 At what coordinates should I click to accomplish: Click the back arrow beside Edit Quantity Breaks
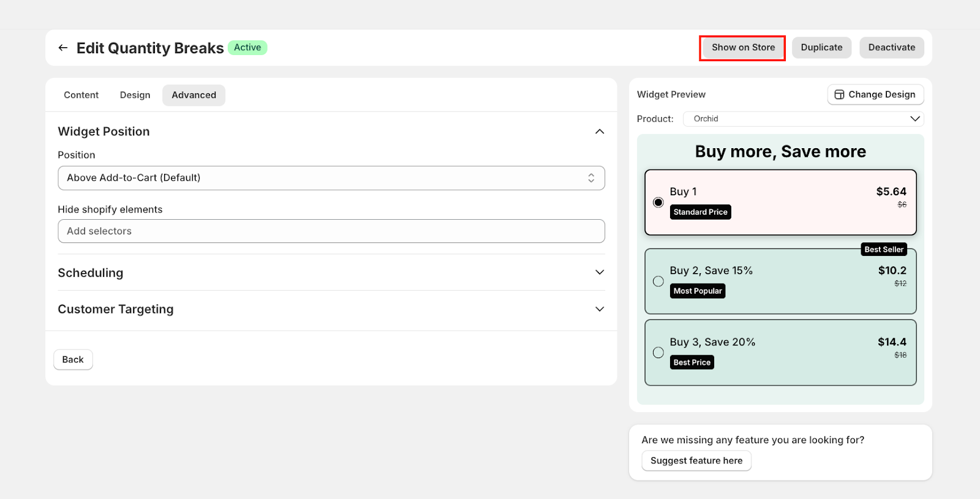click(63, 48)
